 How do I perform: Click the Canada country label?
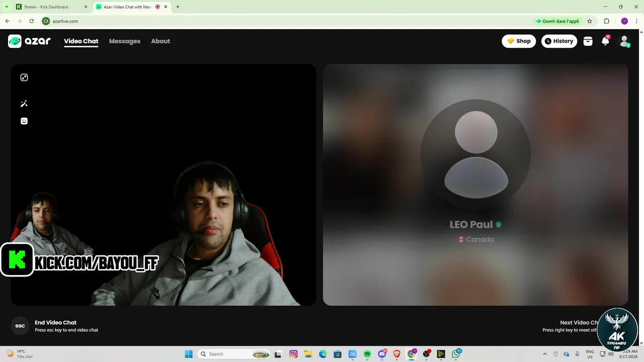click(x=475, y=239)
